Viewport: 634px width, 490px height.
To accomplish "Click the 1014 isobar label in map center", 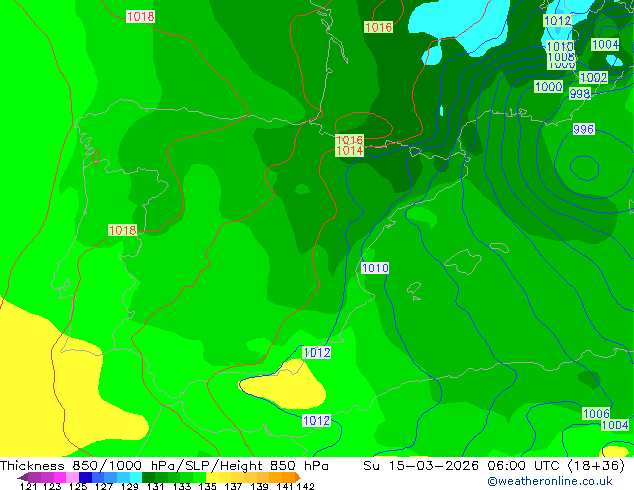I will 349,151.
